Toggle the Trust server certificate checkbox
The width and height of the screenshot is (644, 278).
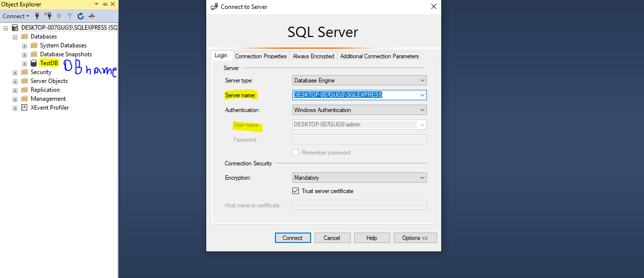[296, 191]
